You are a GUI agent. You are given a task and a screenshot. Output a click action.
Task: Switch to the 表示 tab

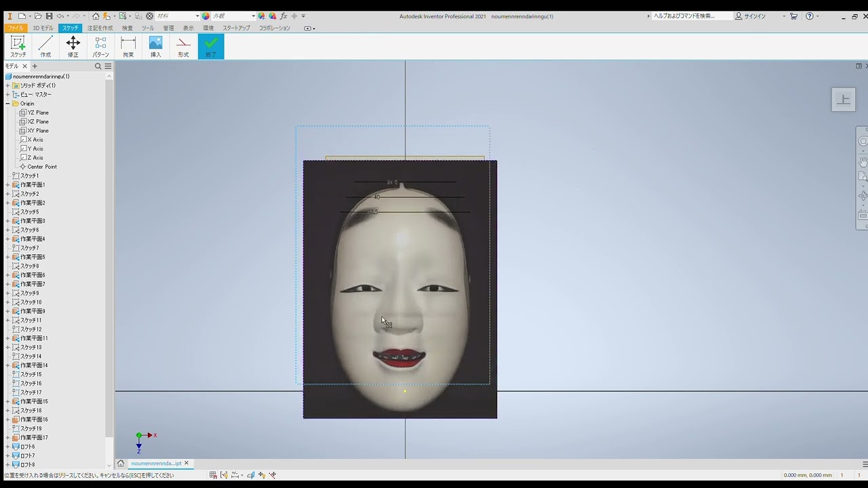click(188, 28)
